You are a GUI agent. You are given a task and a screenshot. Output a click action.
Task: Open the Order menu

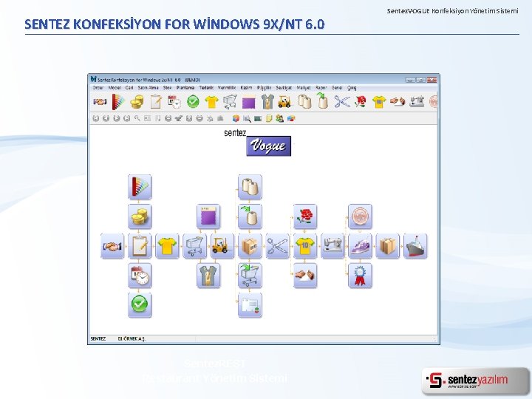[x=98, y=88]
